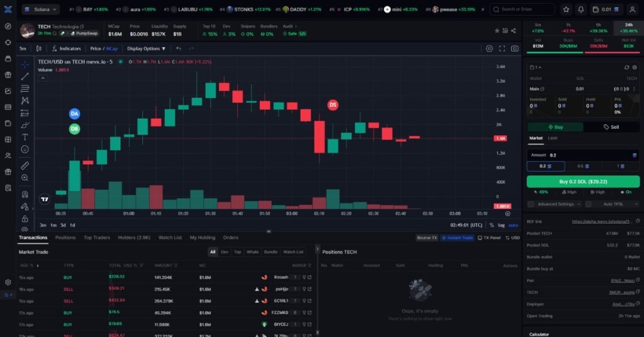
Task: Open the Holders (2.9K) tab
Action: coord(134,238)
